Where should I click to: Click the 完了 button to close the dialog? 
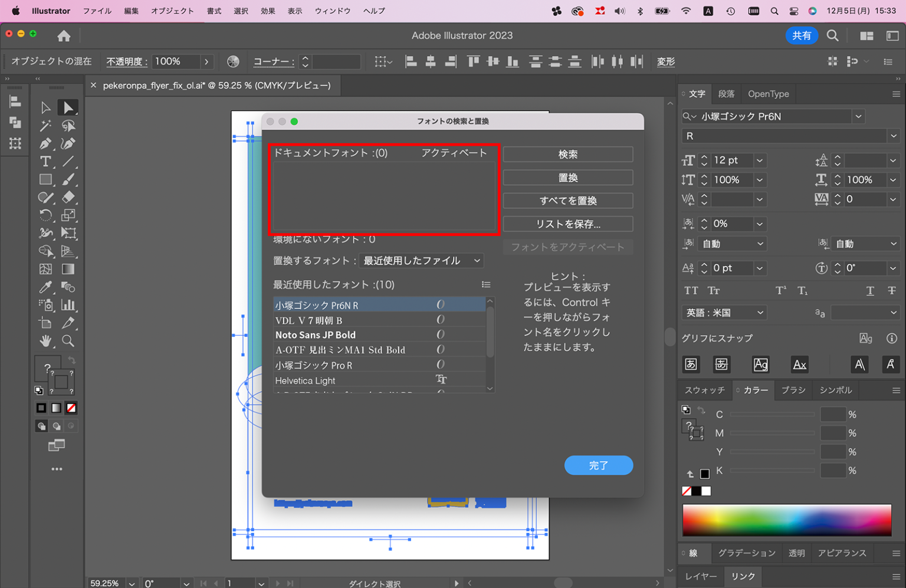[598, 465]
